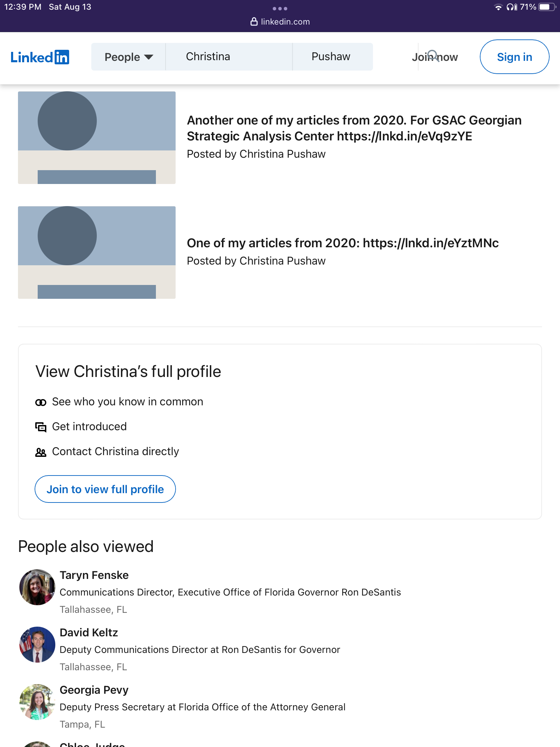Open "One of my articles from 2020" post
Image resolution: width=560 pixels, height=747 pixels.
(343, 243)
